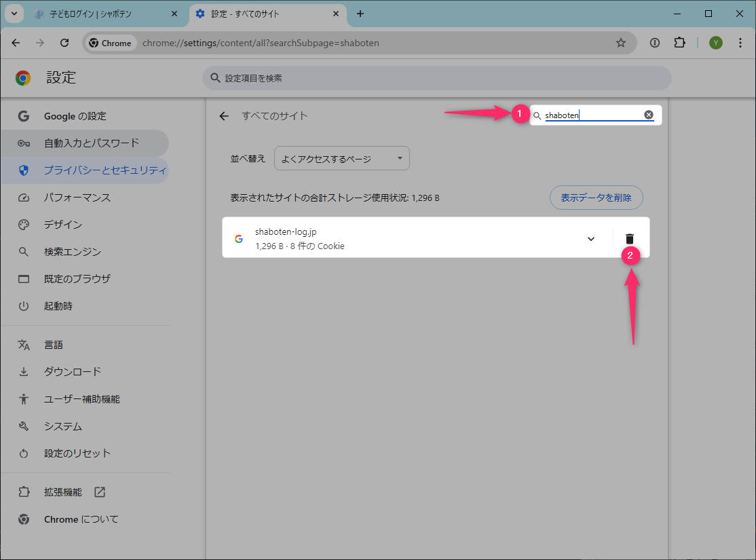756x560 pixels.
Task: Open 拡張機能 link in sidebar
Action: (x=62, y=492)
